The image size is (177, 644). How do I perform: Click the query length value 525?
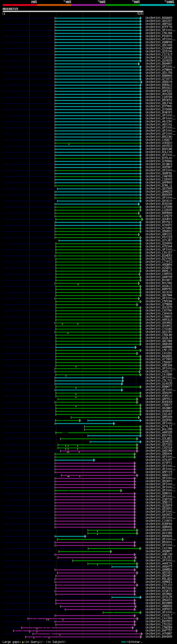coord(140,14)
